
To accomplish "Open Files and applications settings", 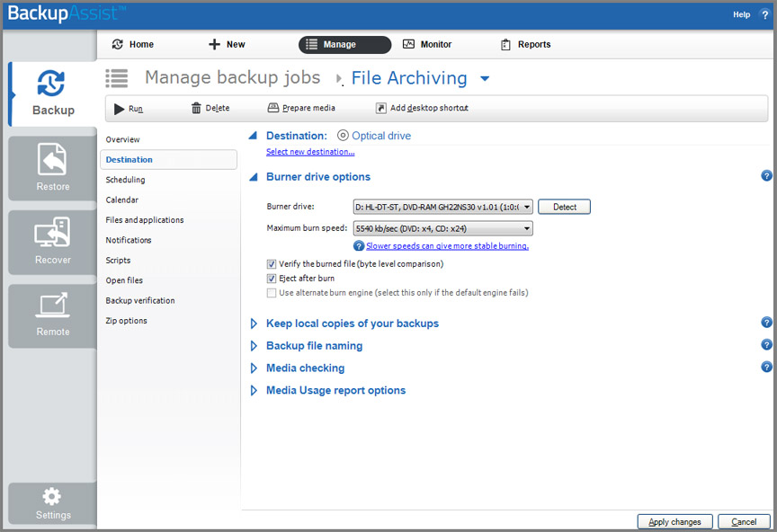I will click(x=145, y=220).
